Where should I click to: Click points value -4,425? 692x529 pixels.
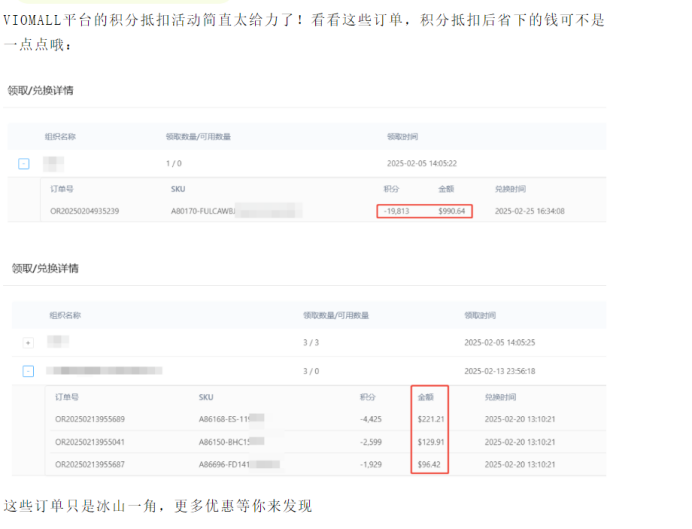[x=371, y=419]
